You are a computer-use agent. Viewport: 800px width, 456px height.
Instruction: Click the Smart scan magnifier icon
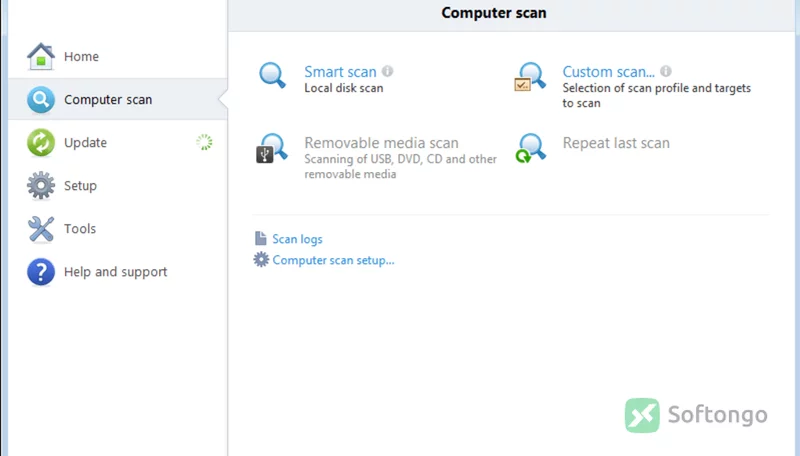(x=272, y=75)
